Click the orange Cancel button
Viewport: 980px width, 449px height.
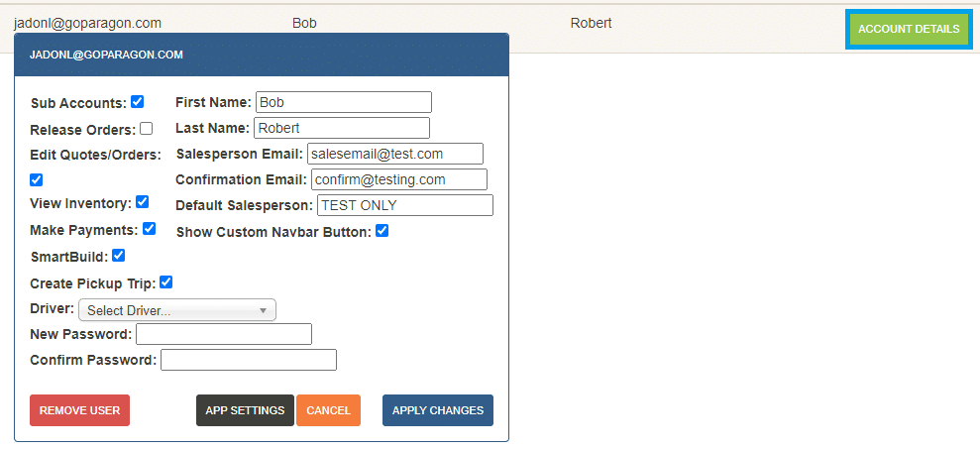pos(328,410)
